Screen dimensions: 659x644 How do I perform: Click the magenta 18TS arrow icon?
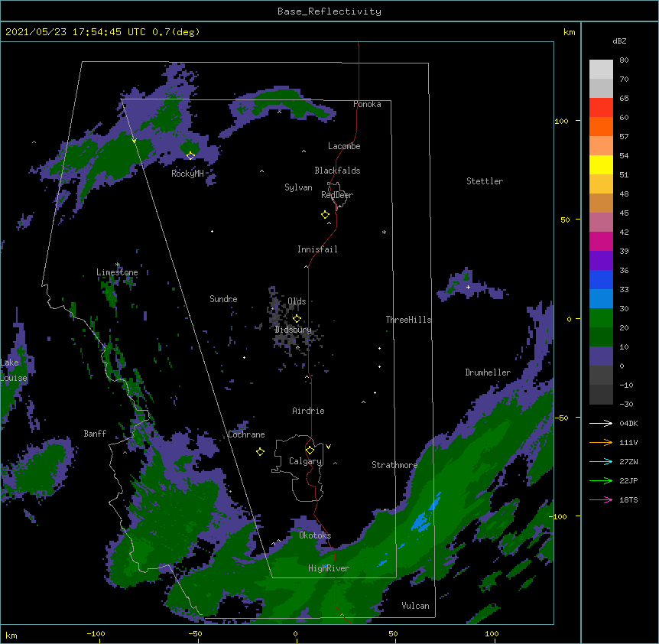pos(601,499)
